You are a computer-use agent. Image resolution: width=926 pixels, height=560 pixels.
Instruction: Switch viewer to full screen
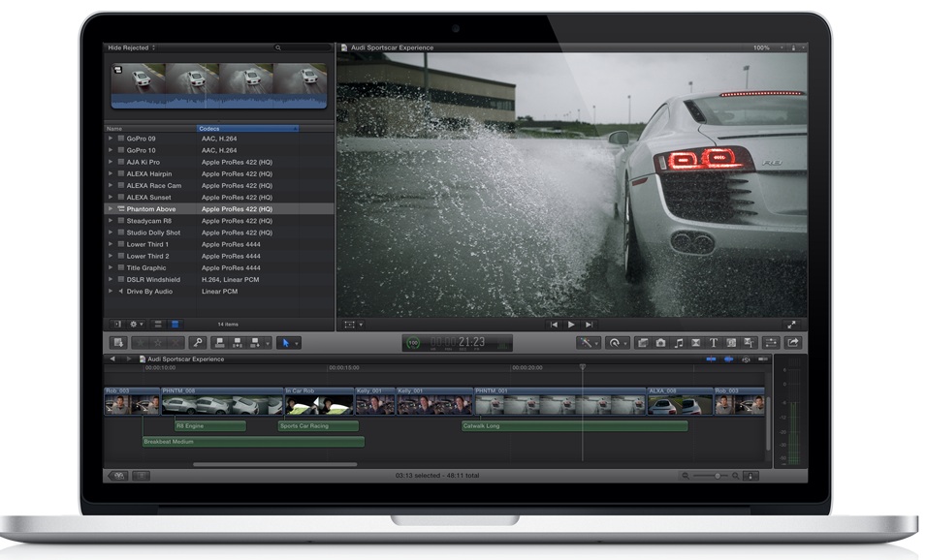pyautogui.click(x=791, y=325)
